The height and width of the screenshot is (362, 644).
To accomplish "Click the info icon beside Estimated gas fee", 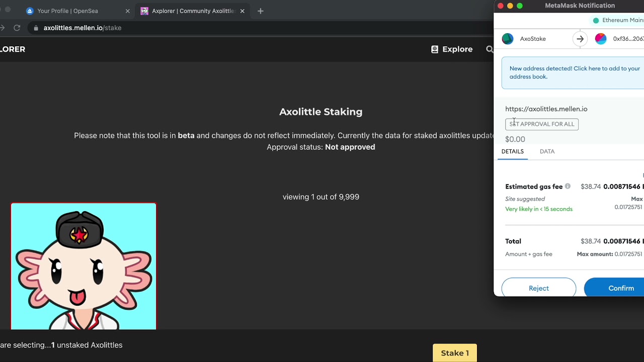I will 568,187.
